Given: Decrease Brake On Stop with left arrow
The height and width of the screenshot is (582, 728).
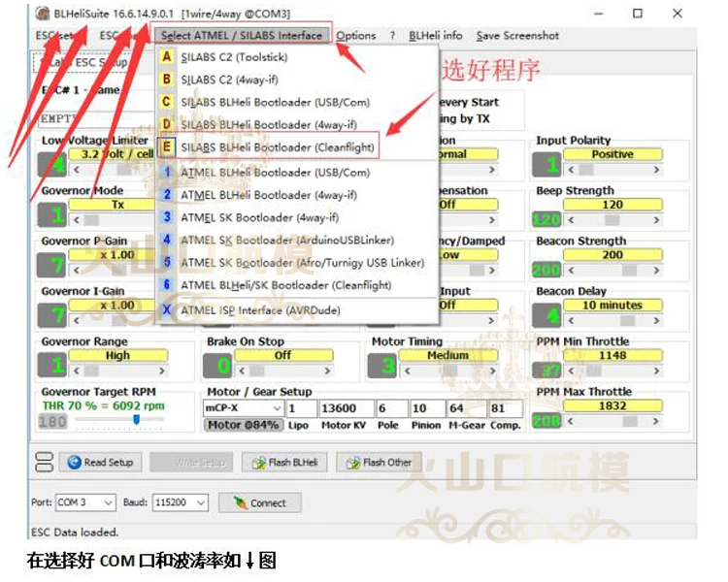Looking at the screenshot, I should pos(242,371).
